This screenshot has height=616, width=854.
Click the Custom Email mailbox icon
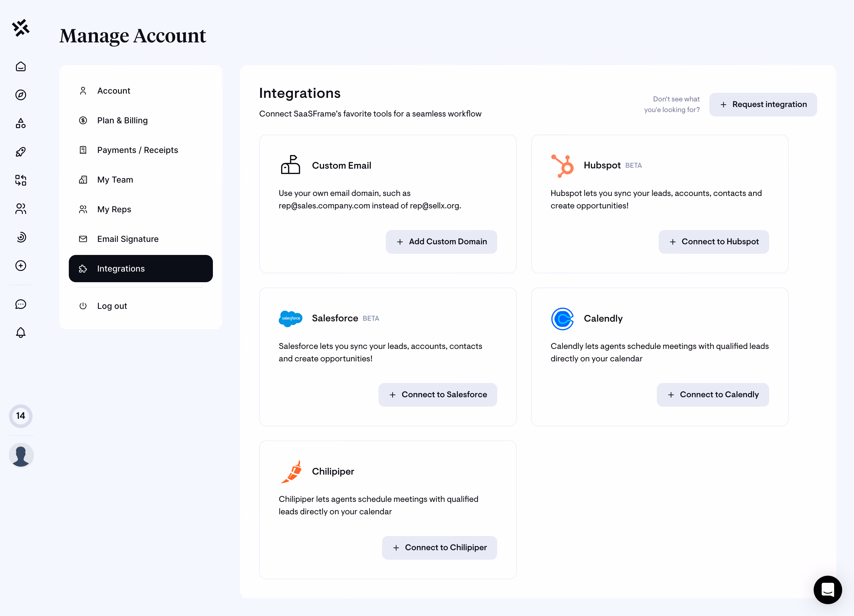coord(290,165)
